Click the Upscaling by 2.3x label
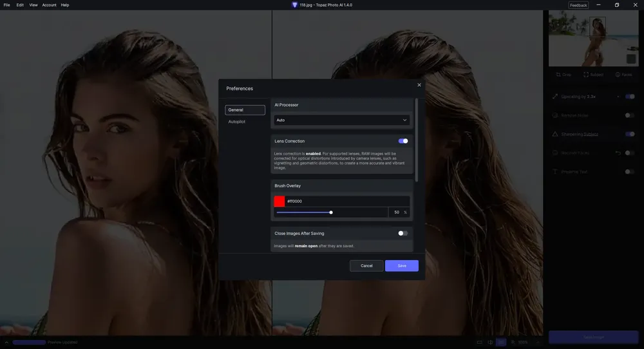 pyautogui.click(x=578, y=97)
